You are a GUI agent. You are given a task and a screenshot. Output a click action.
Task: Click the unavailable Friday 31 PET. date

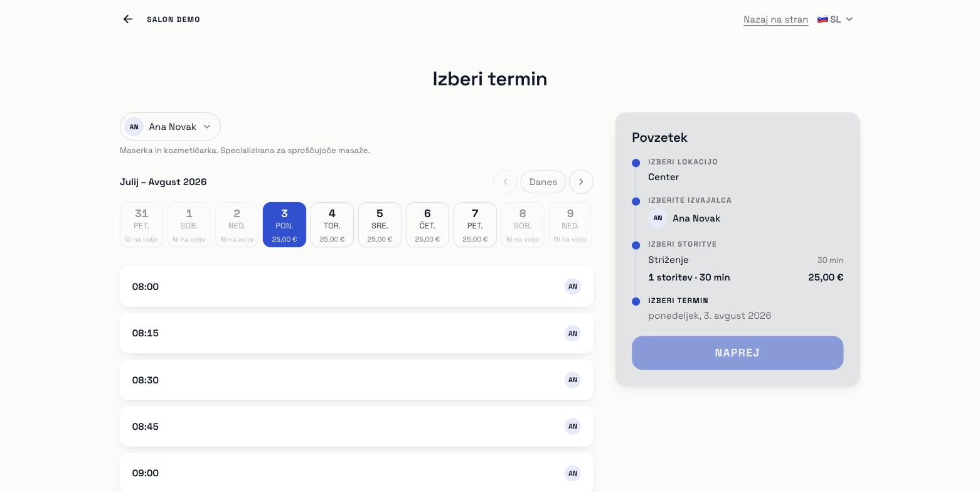[141, 225]
